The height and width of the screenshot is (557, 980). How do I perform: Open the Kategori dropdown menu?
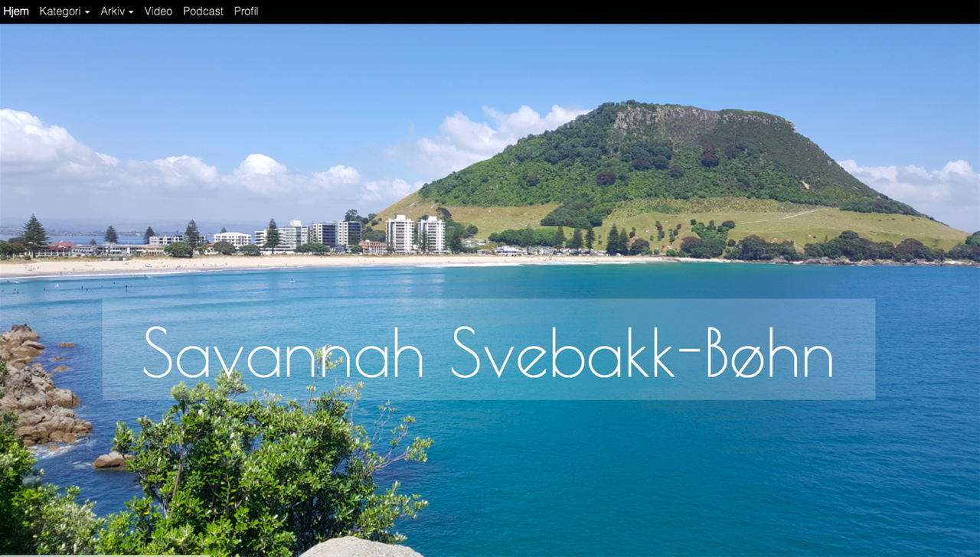click(64, 11)
